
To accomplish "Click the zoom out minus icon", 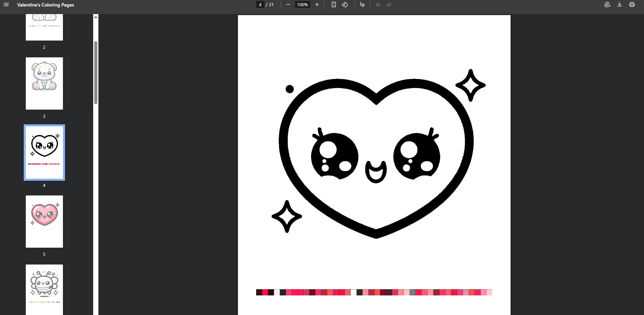I will tap(288, 5).
